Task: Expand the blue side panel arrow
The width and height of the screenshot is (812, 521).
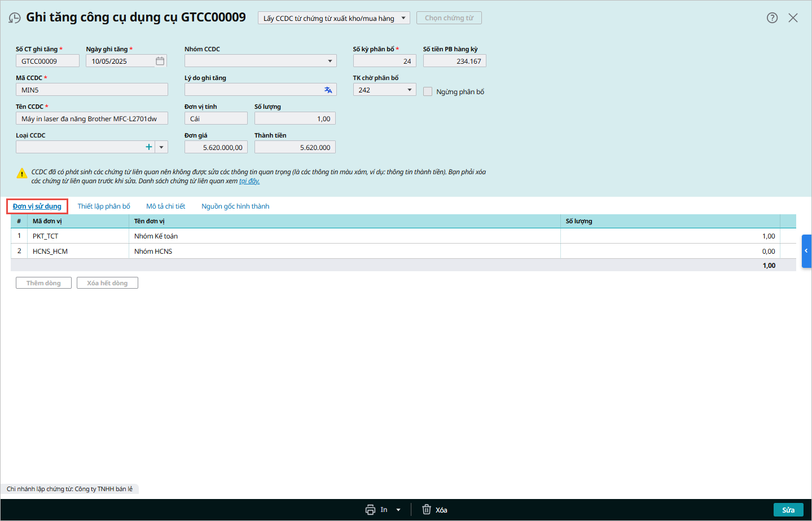Action: (806, 251)
